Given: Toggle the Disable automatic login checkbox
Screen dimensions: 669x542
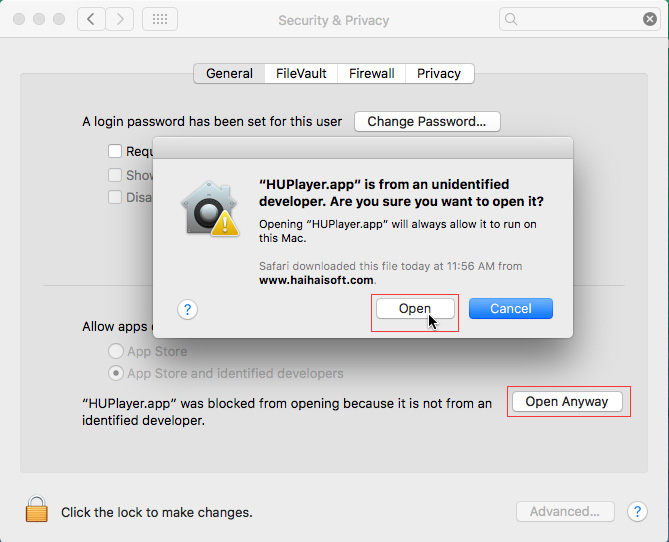Looking at the screenshot, I should [x=115, y=197].
